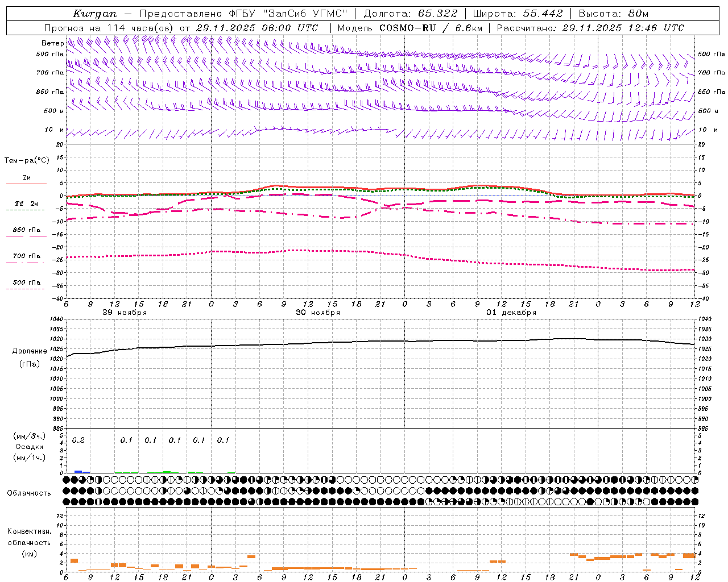Click the forecast text Прогноз на 114 часа(ов)
This screenshot has height=582, width=728.
[110, 28]
